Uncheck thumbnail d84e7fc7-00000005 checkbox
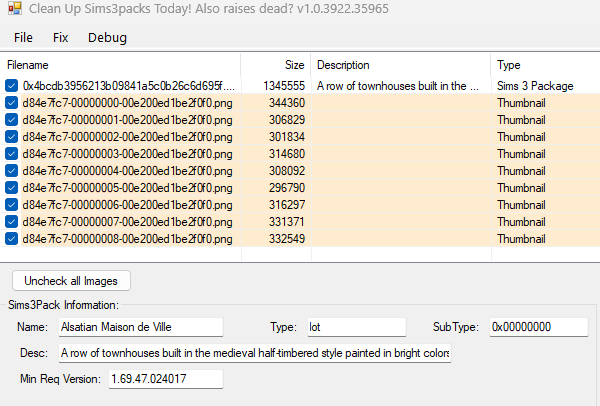Image resolution: width=600 pixels, height=406 pixels. point(12,188)
